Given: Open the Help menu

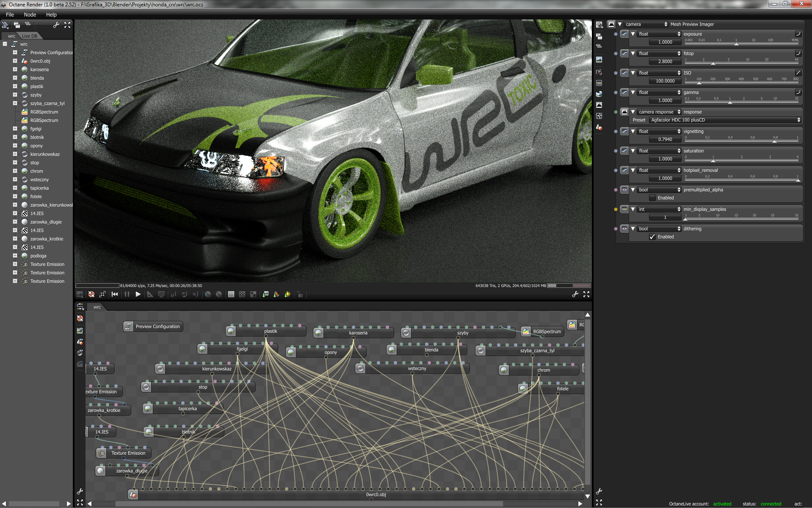Looking at the screenshot, I should pyautogui.click(x=51, y=14).
